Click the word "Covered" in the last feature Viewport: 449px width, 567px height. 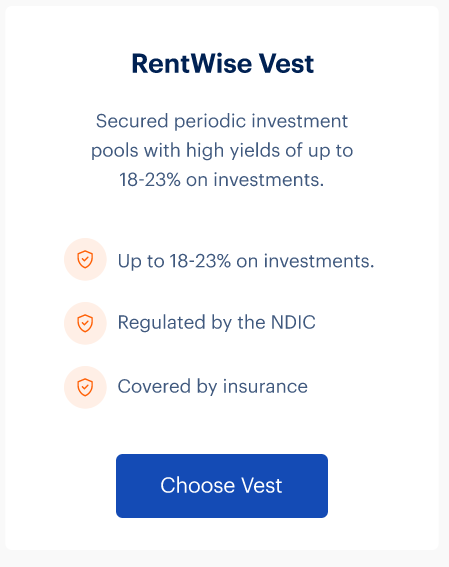154,386
